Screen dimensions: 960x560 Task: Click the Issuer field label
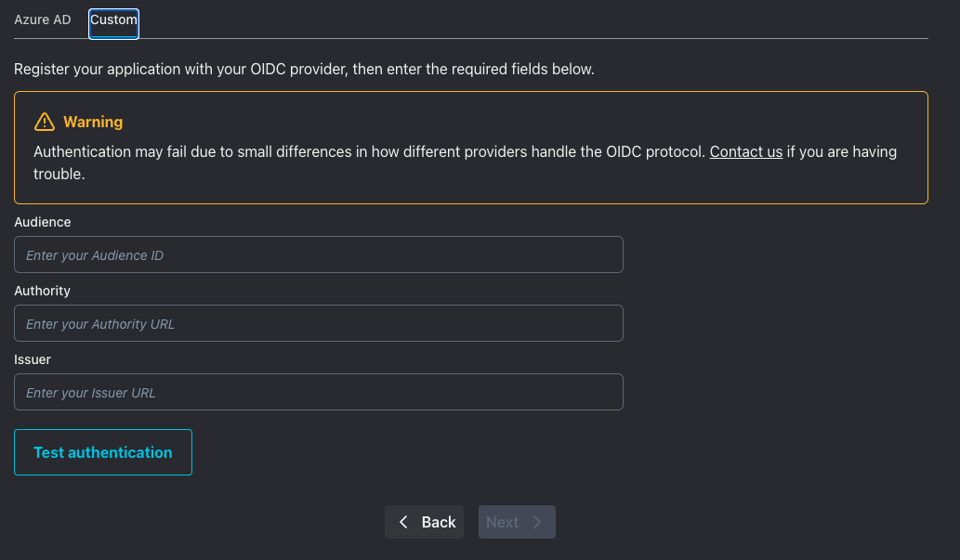tap(33, 359)
